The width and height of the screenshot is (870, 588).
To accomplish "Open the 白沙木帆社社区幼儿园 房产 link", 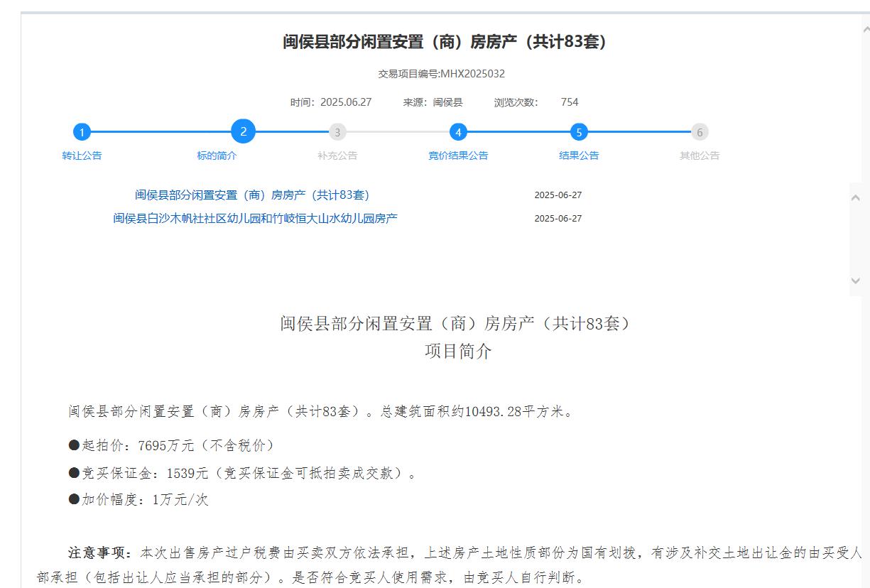I will [255, 218].
